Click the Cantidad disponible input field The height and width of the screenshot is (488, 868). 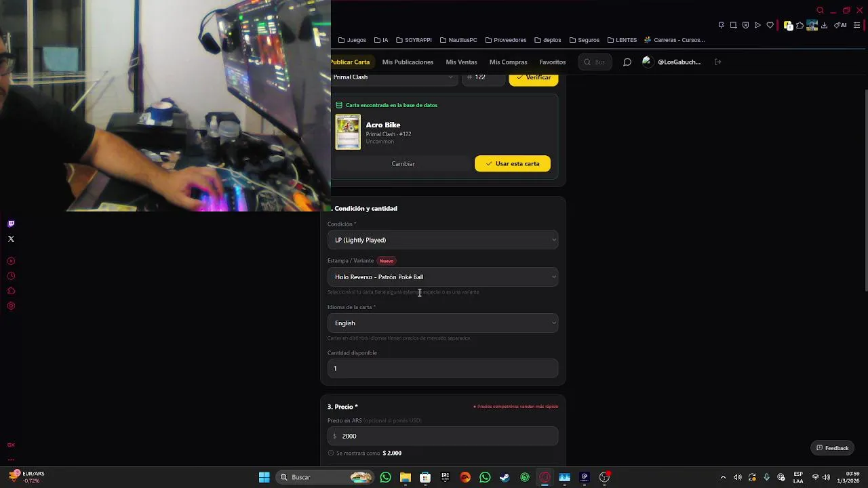(443, 368)
